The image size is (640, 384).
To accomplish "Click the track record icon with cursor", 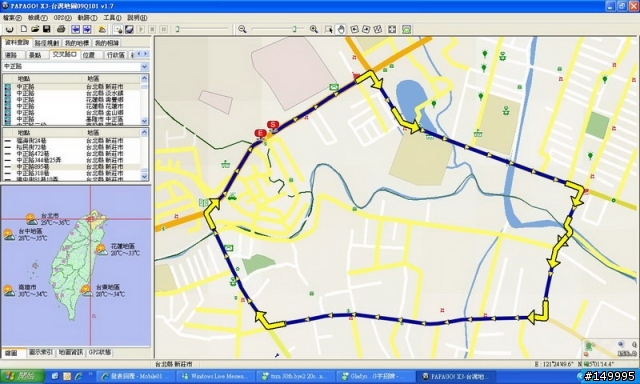I will tap(118, 29).
